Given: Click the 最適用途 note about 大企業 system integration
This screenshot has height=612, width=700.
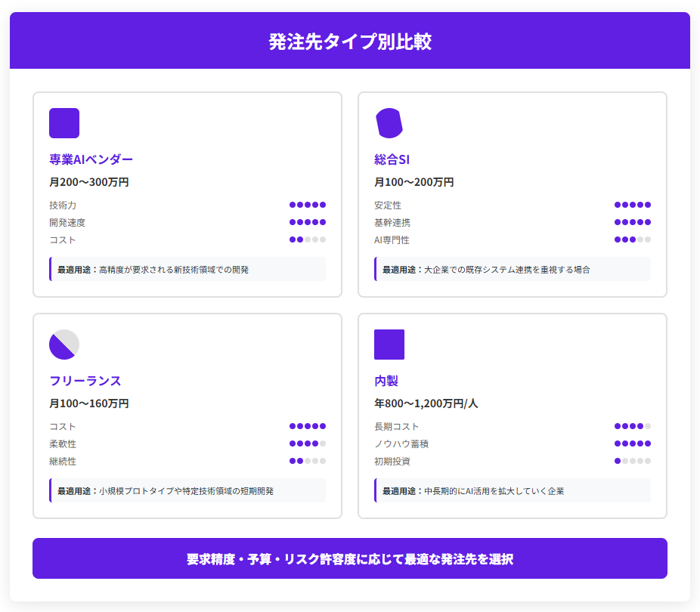Looking at the screenshot, I should [513, 269].
